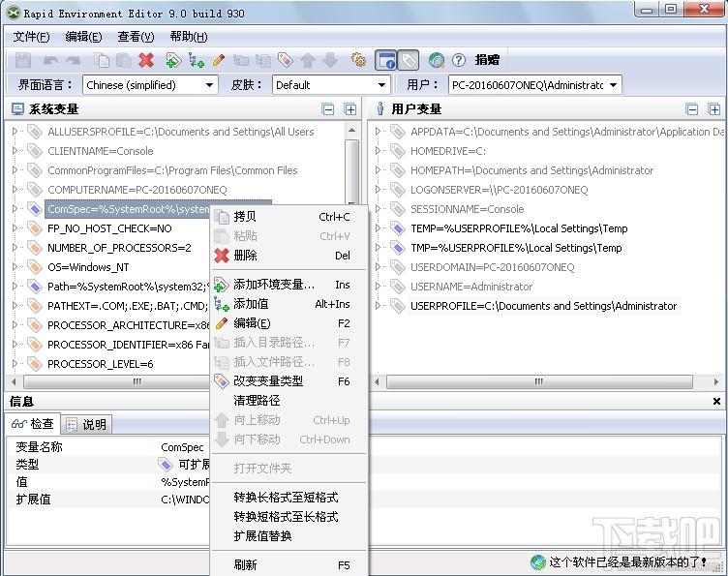Expand the TEMP user variable node

378,228
